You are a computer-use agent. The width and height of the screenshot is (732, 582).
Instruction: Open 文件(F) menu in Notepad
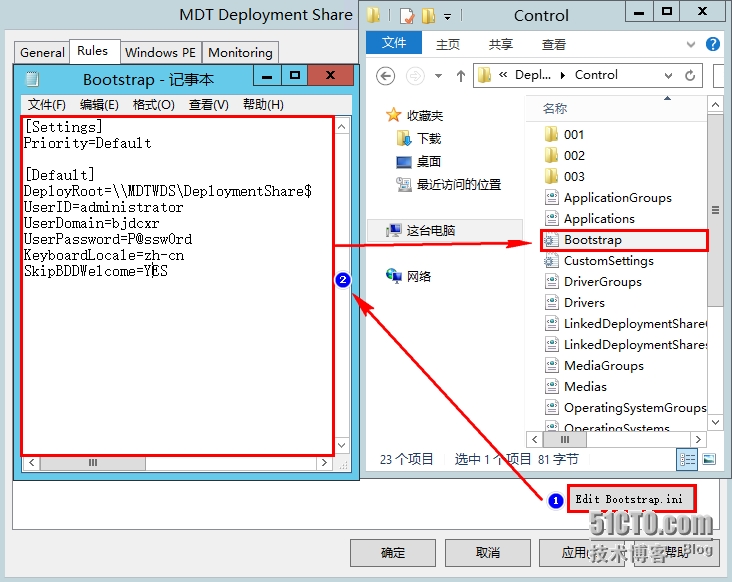(46, 105)
